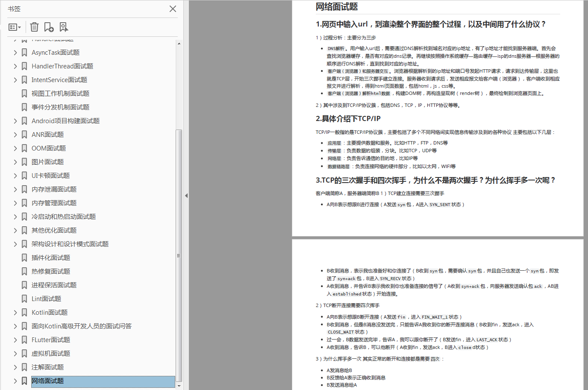Expand the Android项目构建面试题 bookmark
The image size is (588, 390).
[15, 121]
